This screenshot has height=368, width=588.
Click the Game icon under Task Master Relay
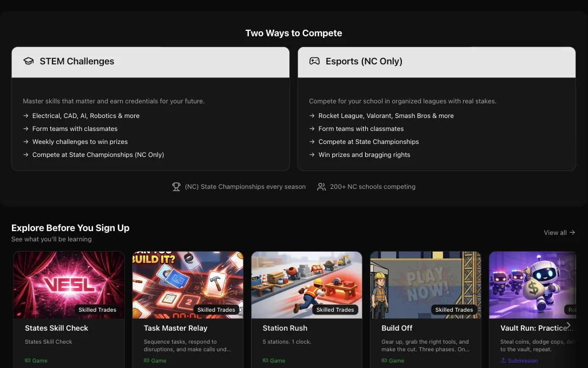click(x=146, y=360)
